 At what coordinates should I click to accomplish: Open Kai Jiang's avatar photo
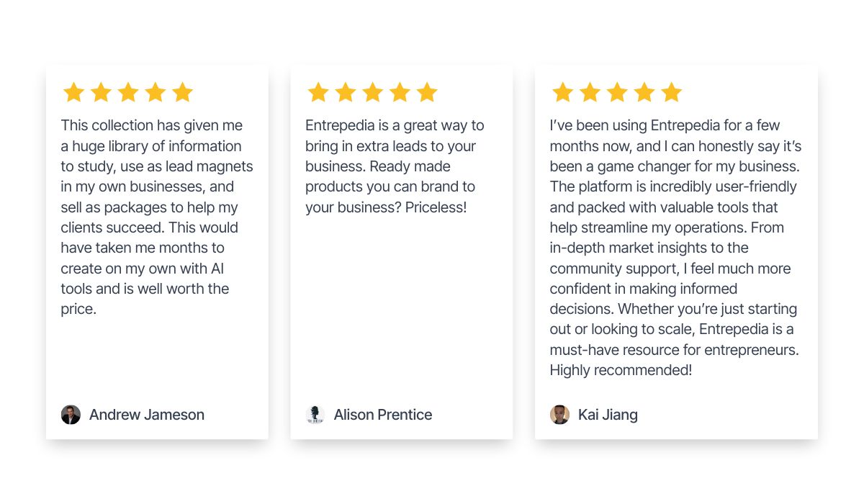(559, 415)
